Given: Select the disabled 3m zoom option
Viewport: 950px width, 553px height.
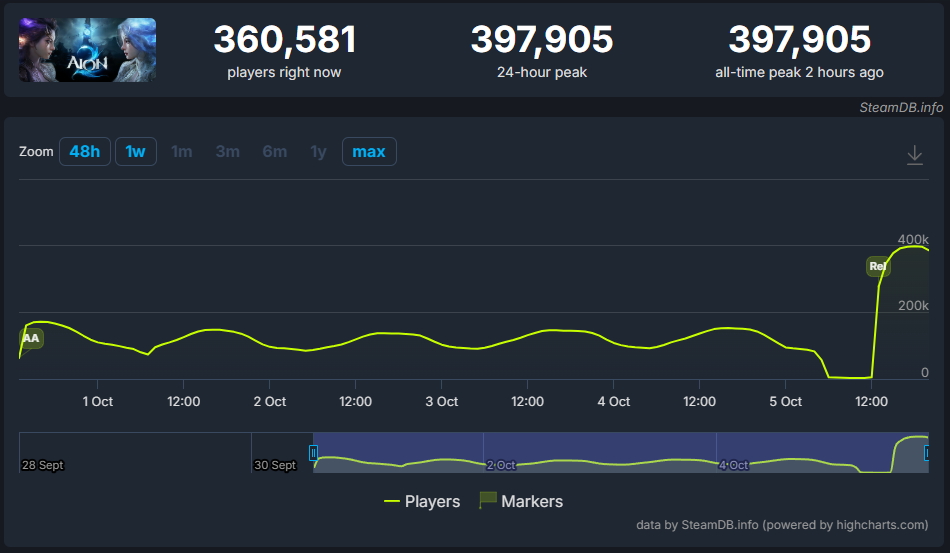Looking at the screenshot, I should click(228, 151).
